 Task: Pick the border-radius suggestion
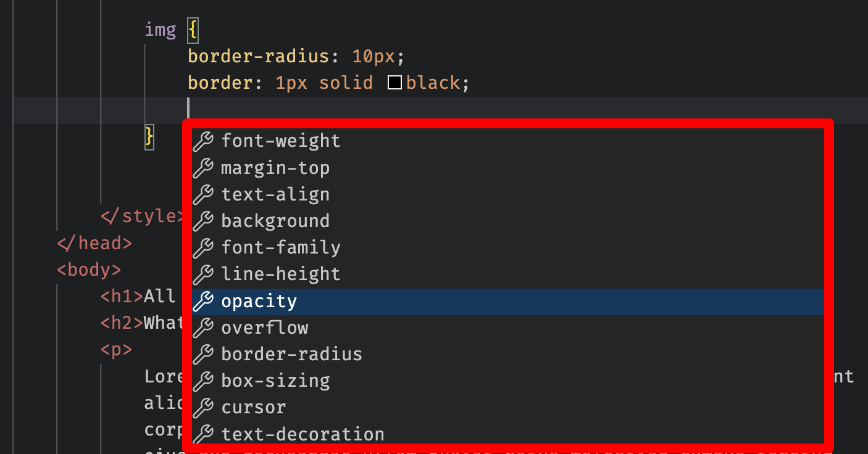coord(291,355)
